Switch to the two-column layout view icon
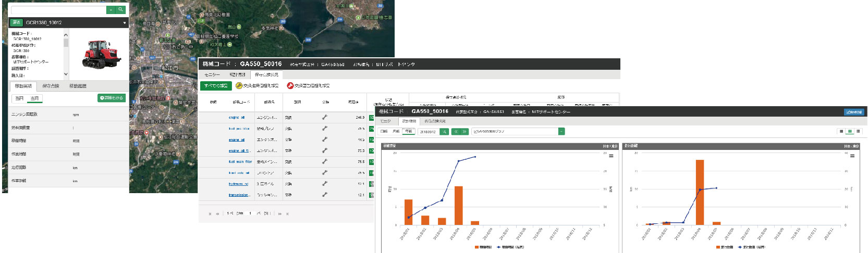868x253 pixels. click(850, 131)
